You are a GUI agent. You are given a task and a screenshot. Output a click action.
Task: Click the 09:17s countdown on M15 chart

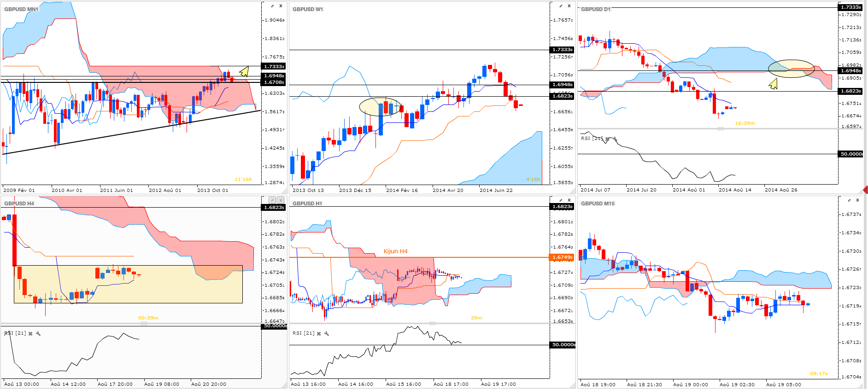pos(819,374)
